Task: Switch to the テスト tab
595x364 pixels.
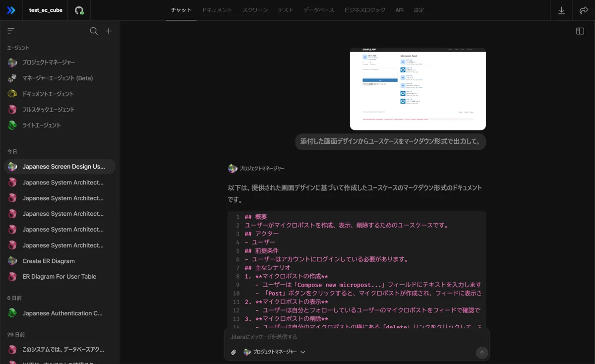Action: 285,10
